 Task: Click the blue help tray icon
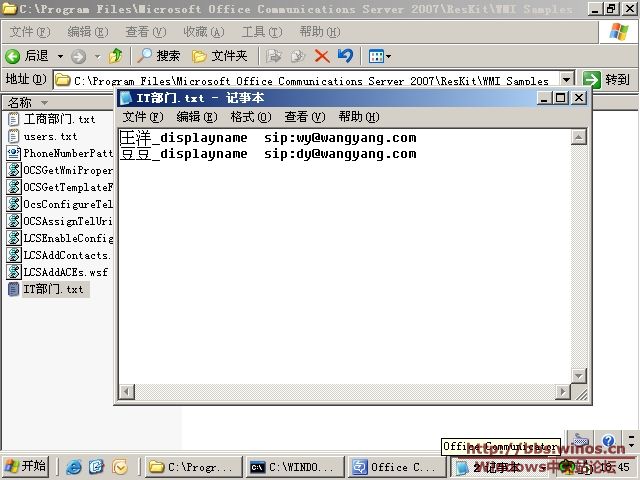(x=608, y=440)
